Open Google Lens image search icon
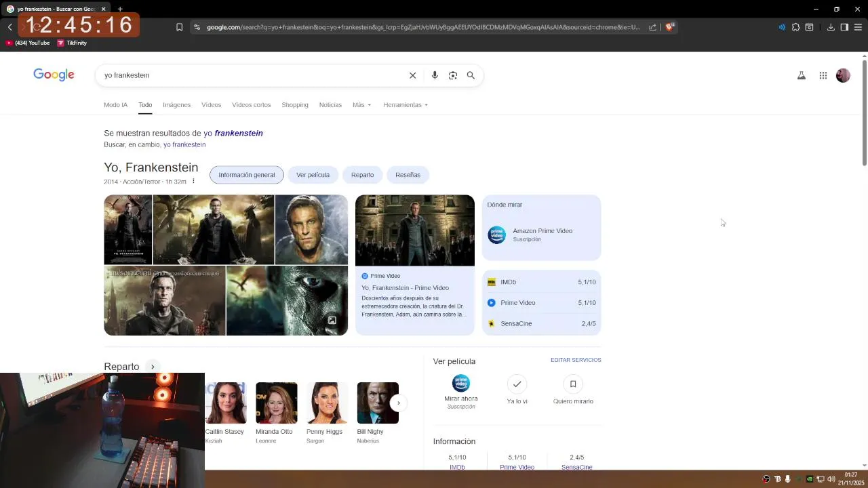868x488 pixels. [x=453, y=75]
